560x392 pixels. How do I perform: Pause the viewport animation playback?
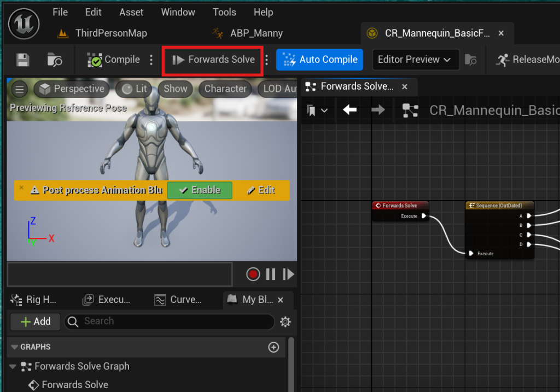(271, 274)
